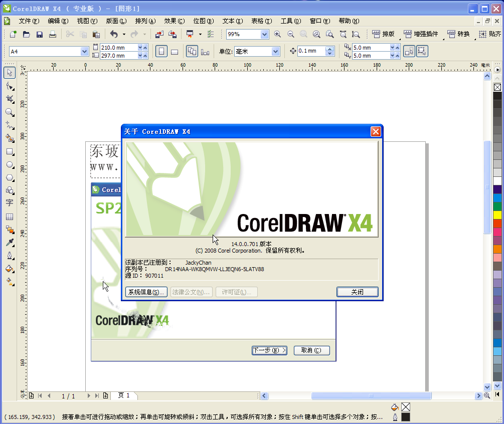Image resolution: width=504 pixels, height=424 pixels.
Task: Click the Zoom Out magnifier icon
Action: 290,34
